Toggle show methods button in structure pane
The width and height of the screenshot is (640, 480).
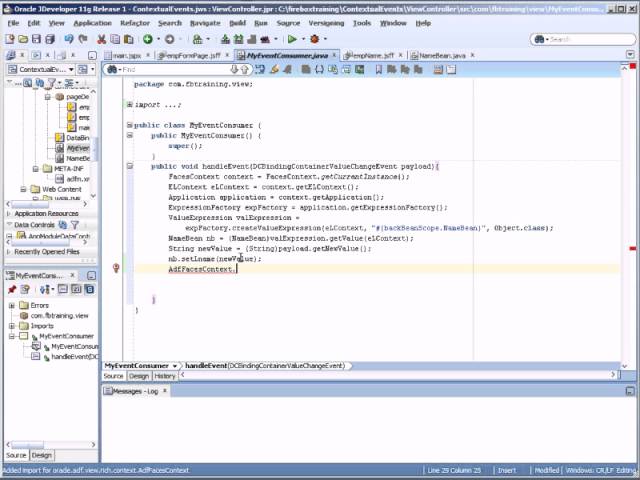point(62,289)
